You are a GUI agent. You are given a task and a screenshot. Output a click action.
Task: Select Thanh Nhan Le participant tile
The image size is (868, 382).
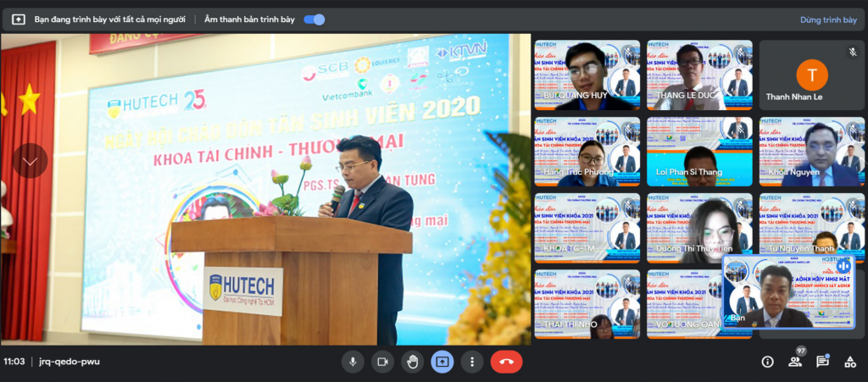[811, 75]
